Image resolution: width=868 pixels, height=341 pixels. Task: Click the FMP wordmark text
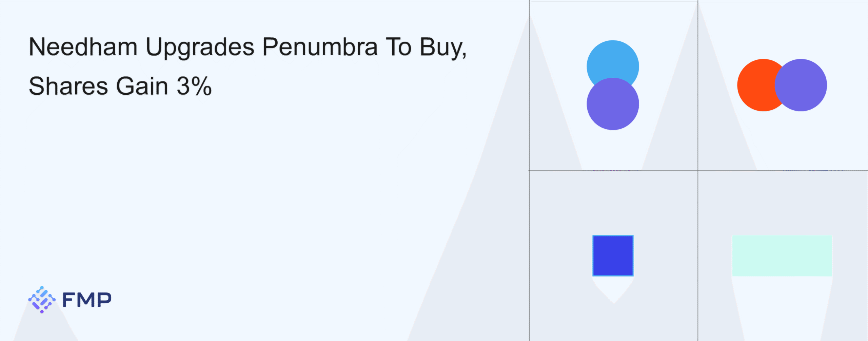click(87, 300)
